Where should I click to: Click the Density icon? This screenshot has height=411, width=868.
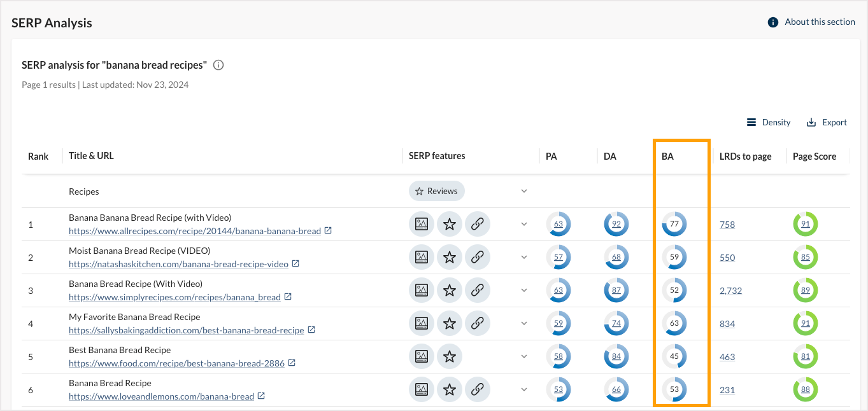point(753,122)
